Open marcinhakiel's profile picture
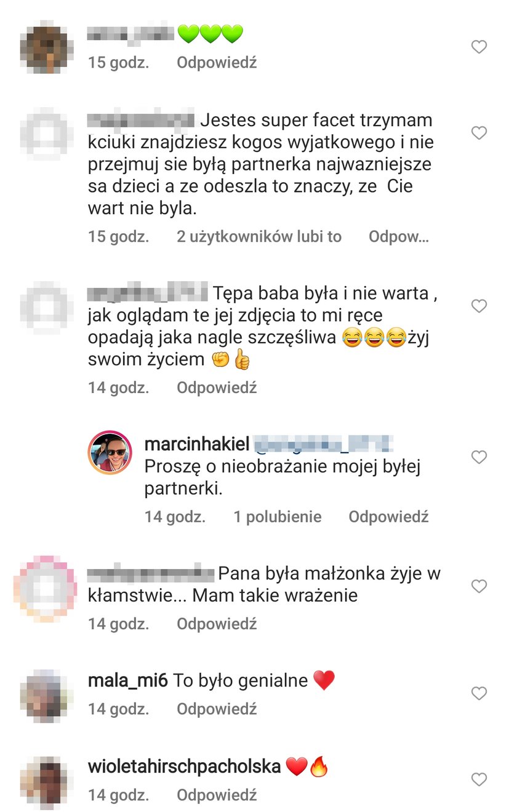This screenshot has width=517, height=812. pos(111,453)
